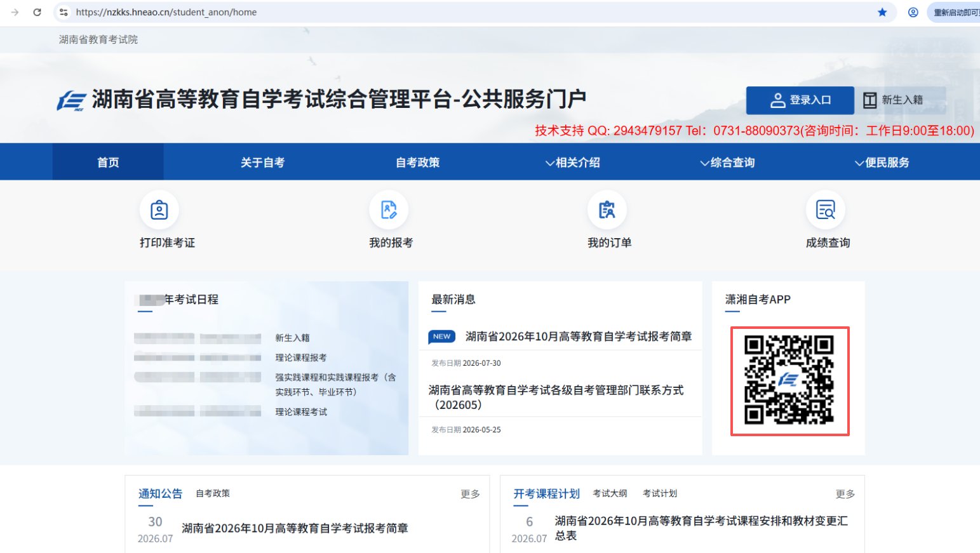Click the 打印准考证 text label
Screen dimensions: 980x553
[x=167, y=243]
